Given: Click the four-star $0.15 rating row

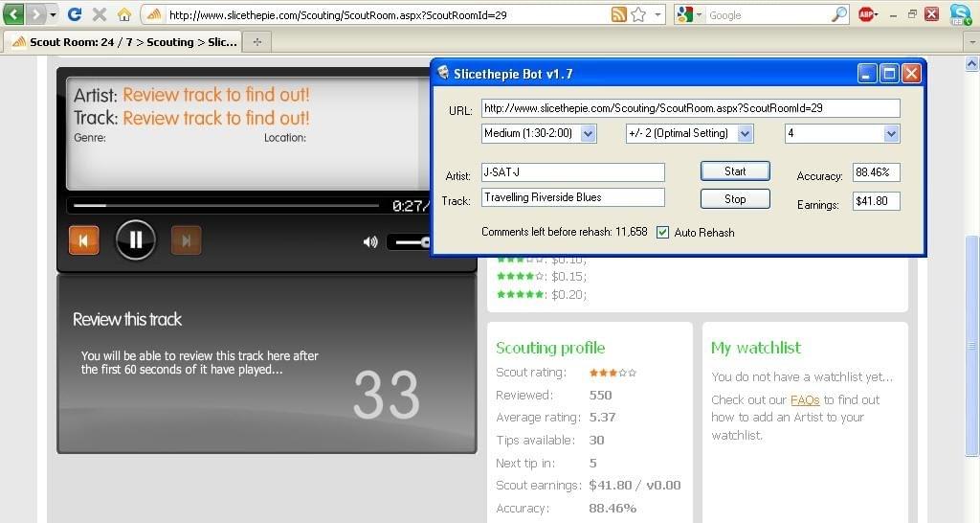Looking at the screenshot, I should coord(542,277).
